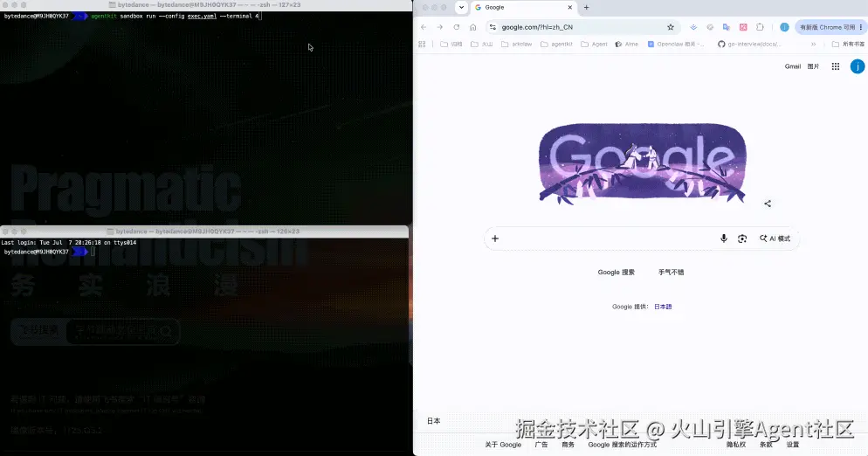Open the 所有书签 bookmarks folder
The image size is (868, 456).
click(x=848, y=45)
